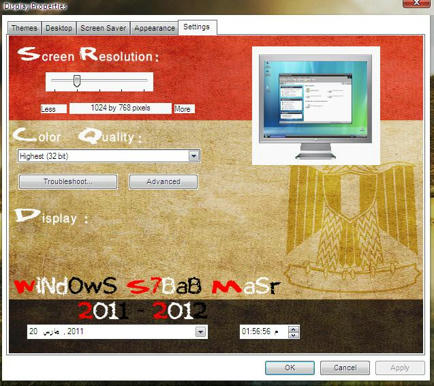The height and width of the screenshot is (386, 434).
Task: Go to the Appearance tab
Action: coord(154,28)
